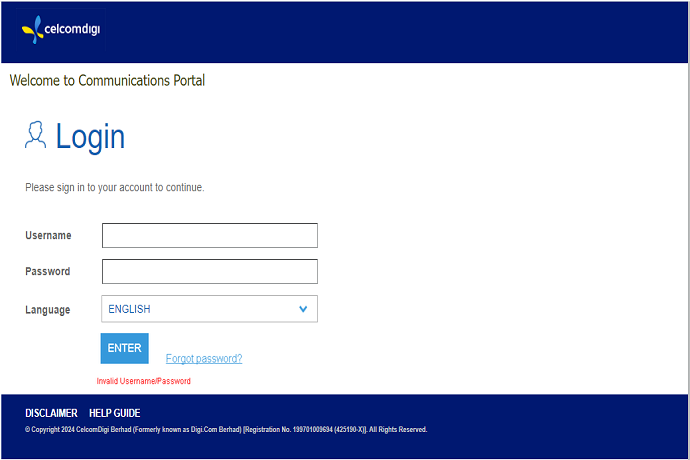Open the Forgot password? link

[204, 359]
